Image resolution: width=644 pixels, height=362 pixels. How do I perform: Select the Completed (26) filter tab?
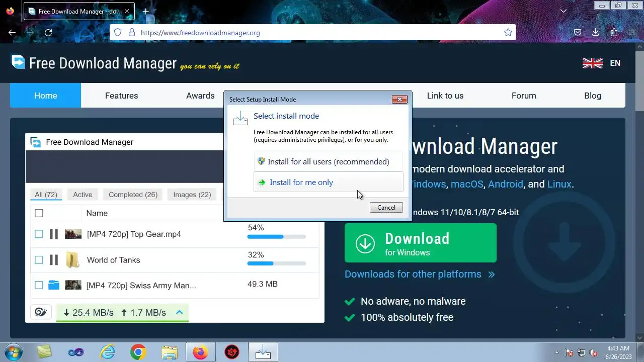(133, 195)
